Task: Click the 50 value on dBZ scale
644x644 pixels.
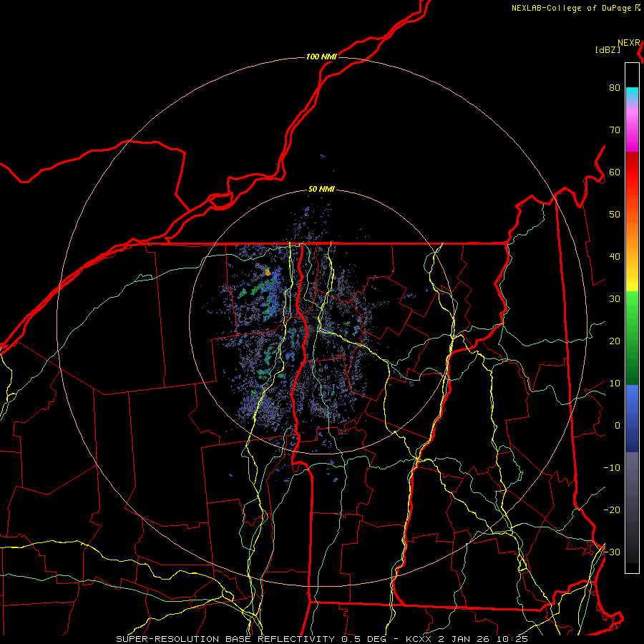Action: click(615, 215)
